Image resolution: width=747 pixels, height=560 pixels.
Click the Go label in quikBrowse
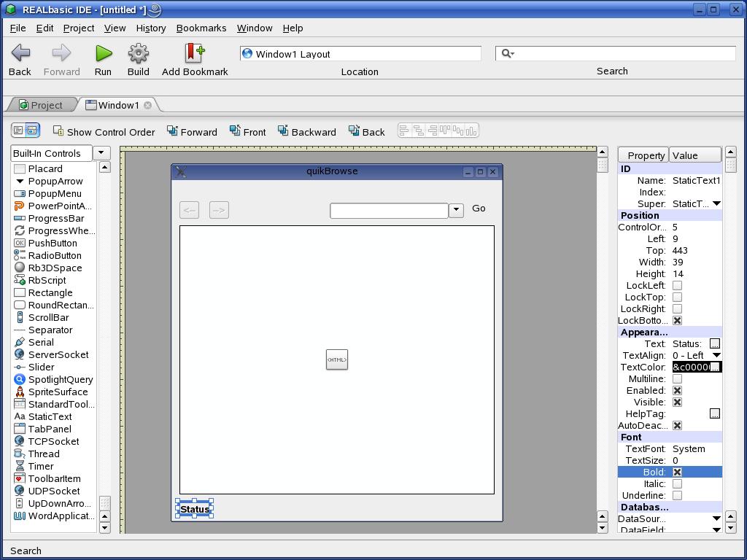click(479, 208)
